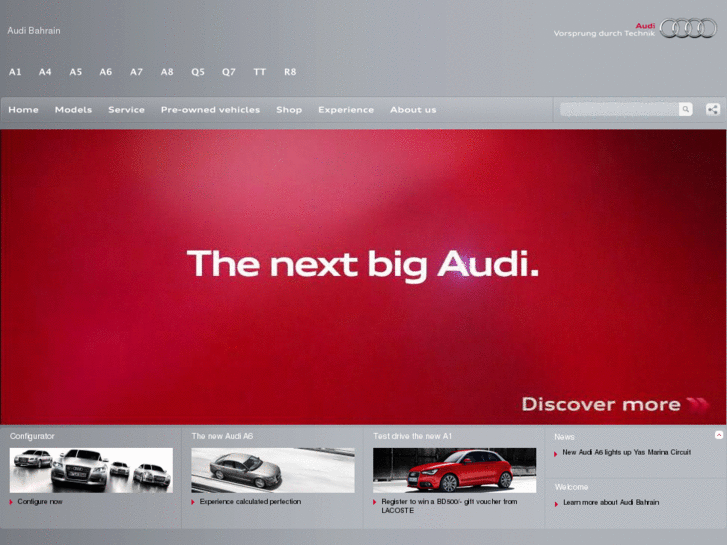Select the Q5 model link
The image size is (727, 545).
coord(198,72)
